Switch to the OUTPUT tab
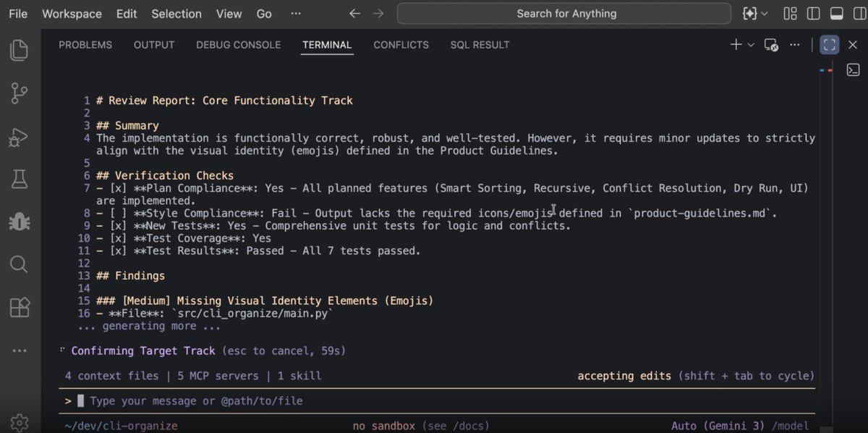868x433 pixels. pyautogui.click(x=154, y=45)
